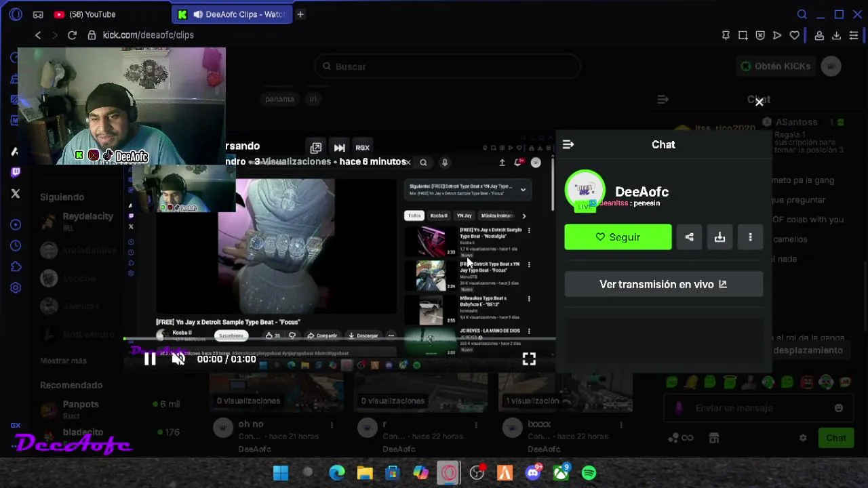This screenshot has width=868, height=488.
Task: Open ad blocker shield icon
Action: click(760, 35)
